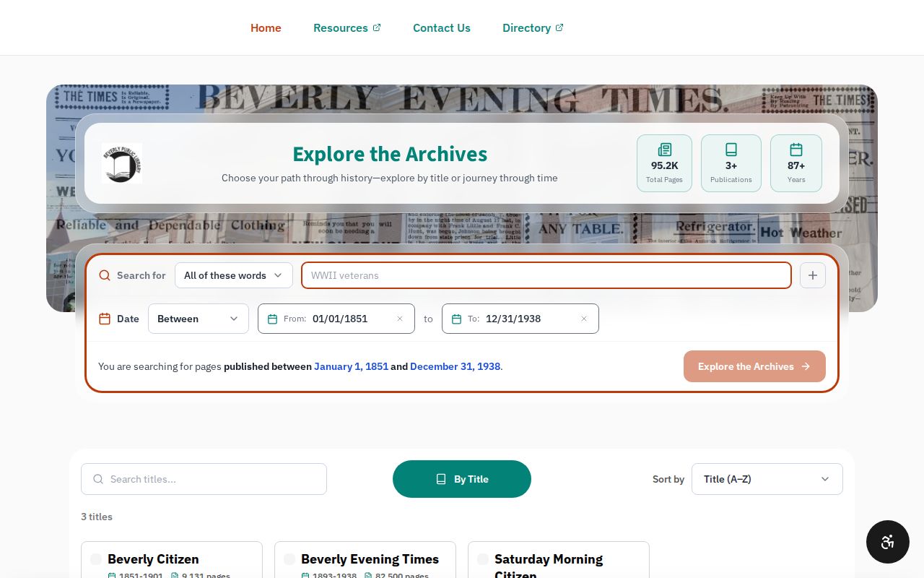Click the calendar icon next to Date label
Image resolution: width=924 pixels, height=578 pixels.
[105, 319]
